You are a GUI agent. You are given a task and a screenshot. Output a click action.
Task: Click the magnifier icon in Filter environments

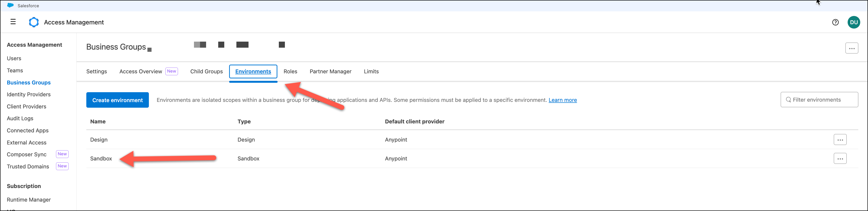788,100
